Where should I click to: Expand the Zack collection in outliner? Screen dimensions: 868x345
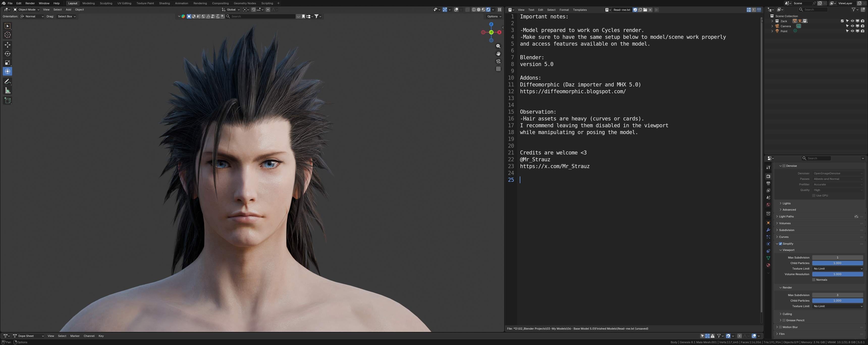772,21
